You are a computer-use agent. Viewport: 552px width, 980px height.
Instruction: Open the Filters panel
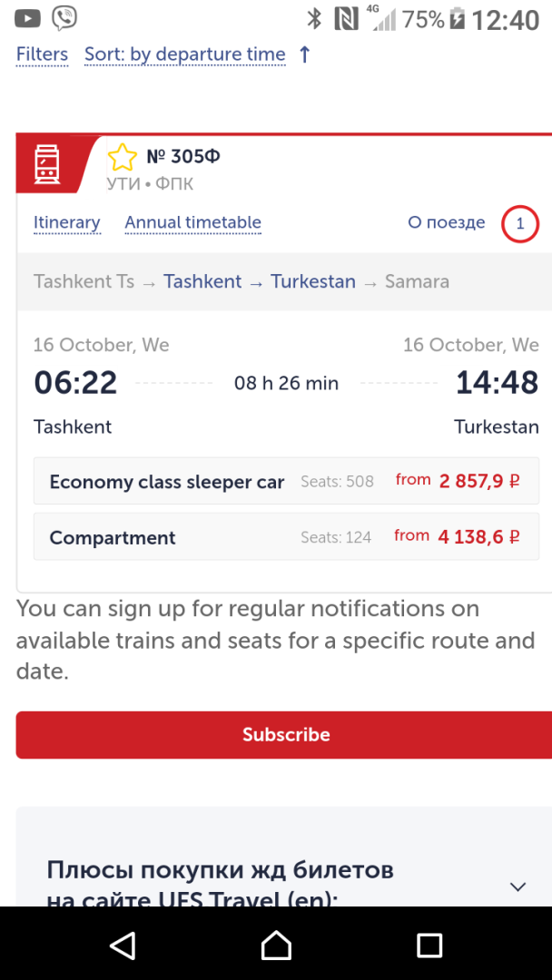tap(42, 54)
